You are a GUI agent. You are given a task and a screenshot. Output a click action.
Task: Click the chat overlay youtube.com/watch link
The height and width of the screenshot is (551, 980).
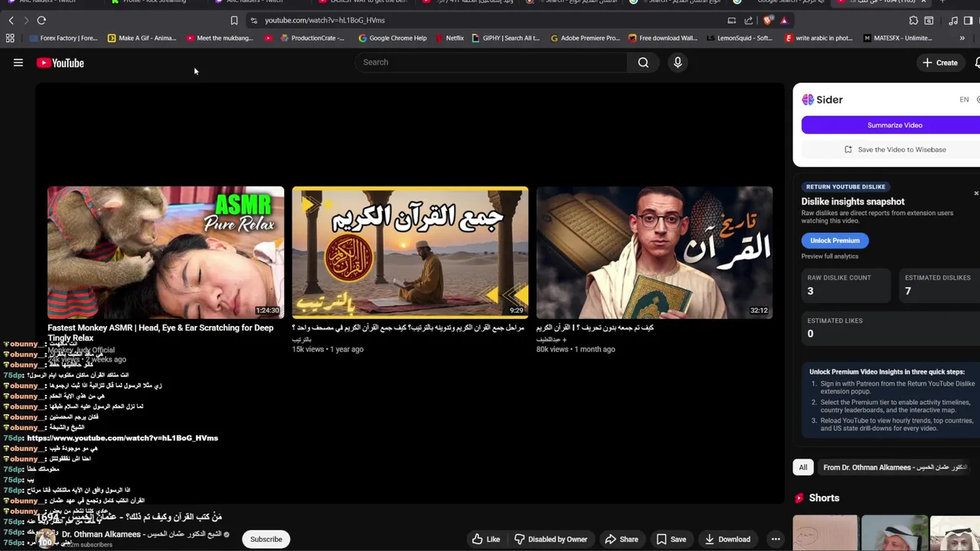tap(122, 438)
